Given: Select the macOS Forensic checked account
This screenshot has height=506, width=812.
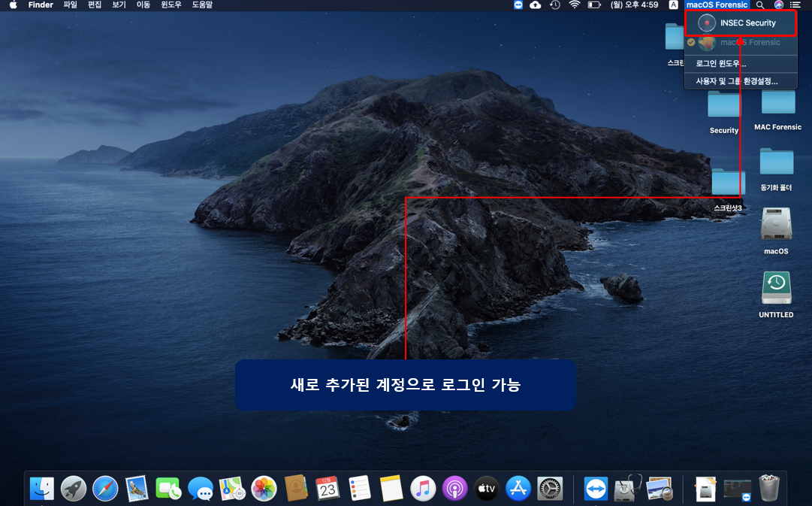Looking at the screenshot, I should 741,43.
